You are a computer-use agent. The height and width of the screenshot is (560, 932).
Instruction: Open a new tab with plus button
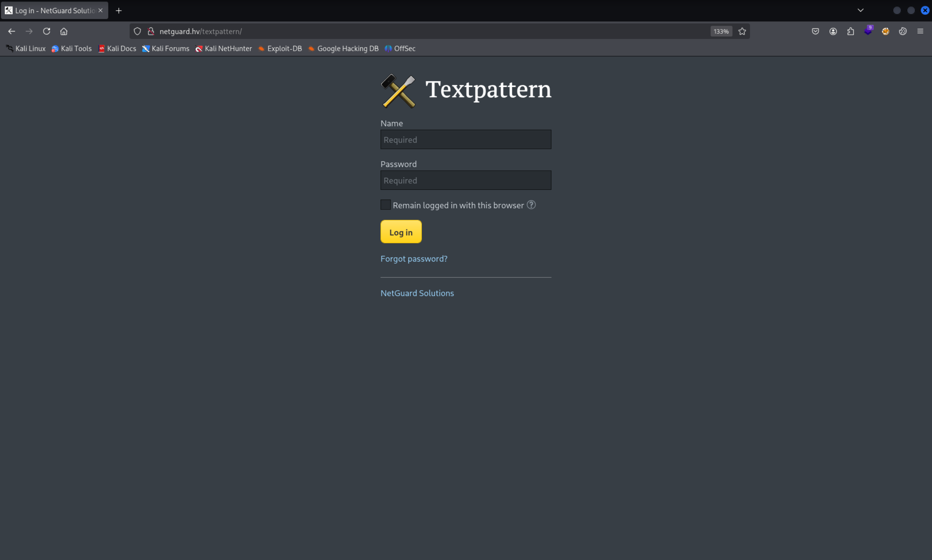[119, 10]
